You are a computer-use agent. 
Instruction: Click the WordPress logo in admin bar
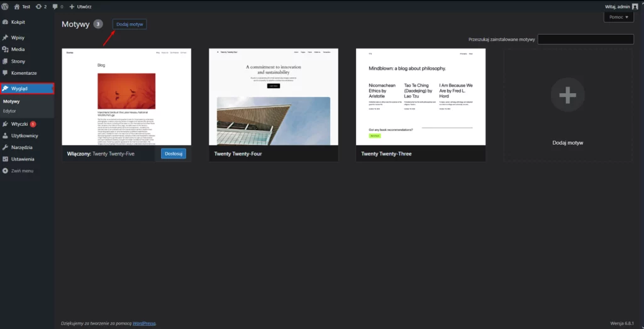[5, 6]
